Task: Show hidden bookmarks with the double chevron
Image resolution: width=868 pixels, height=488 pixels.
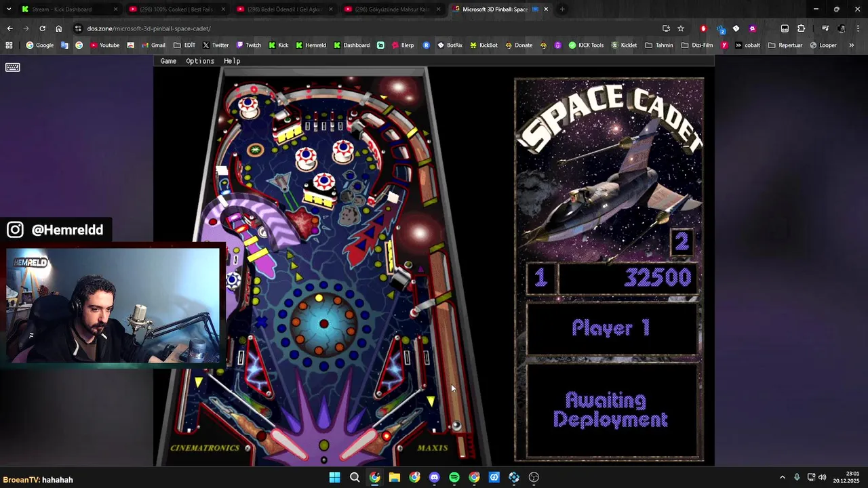Action: pyautogui.click(x=851, y=45)
